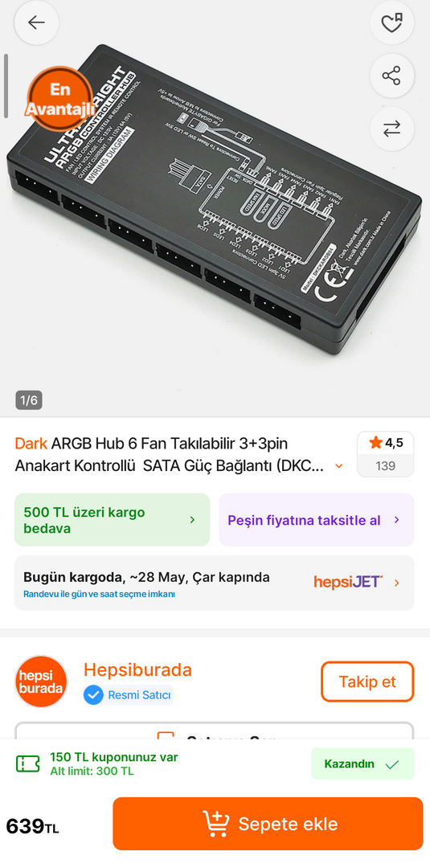Open Peşin fiyatına taksitle al options
The height and width of the screenshot is (868, 430).
[317, 520]
